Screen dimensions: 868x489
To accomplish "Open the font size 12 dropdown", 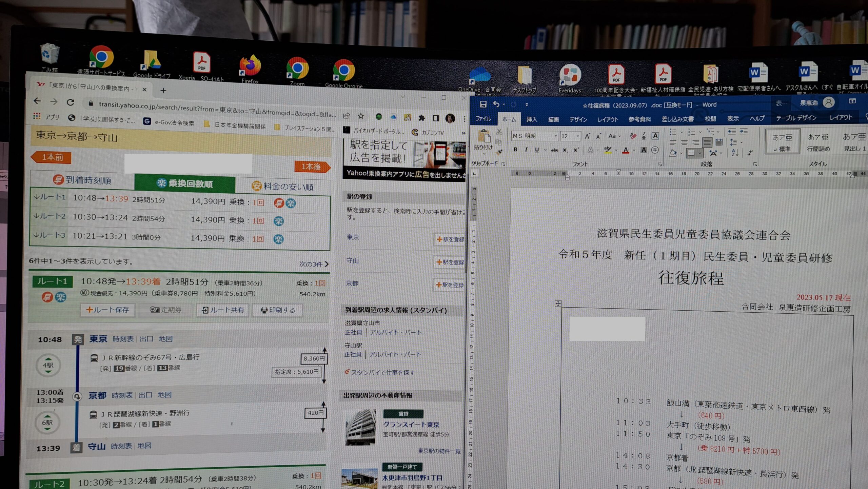I will click(x=578, y=136).
